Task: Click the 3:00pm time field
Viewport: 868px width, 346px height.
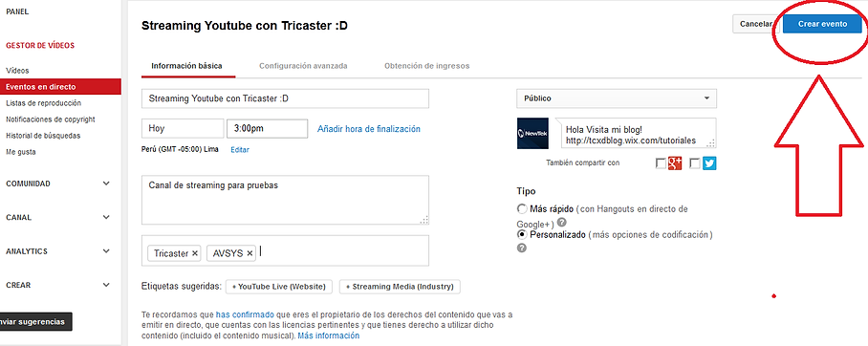Action: tap(268, 128)
